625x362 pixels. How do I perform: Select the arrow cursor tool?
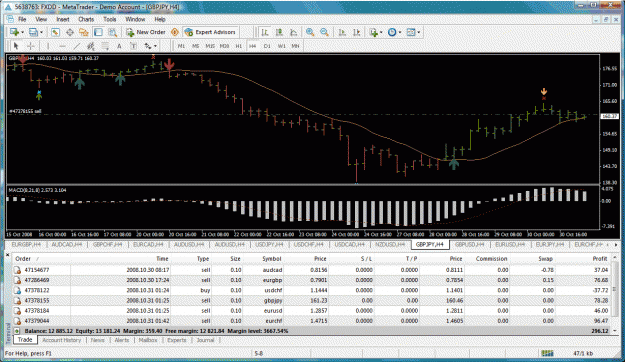click(x=16, y=46)
